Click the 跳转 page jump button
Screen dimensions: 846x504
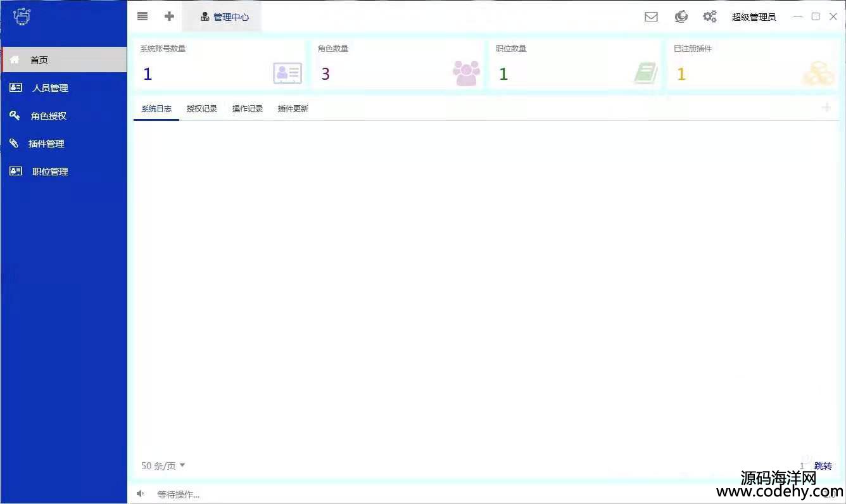823,466
